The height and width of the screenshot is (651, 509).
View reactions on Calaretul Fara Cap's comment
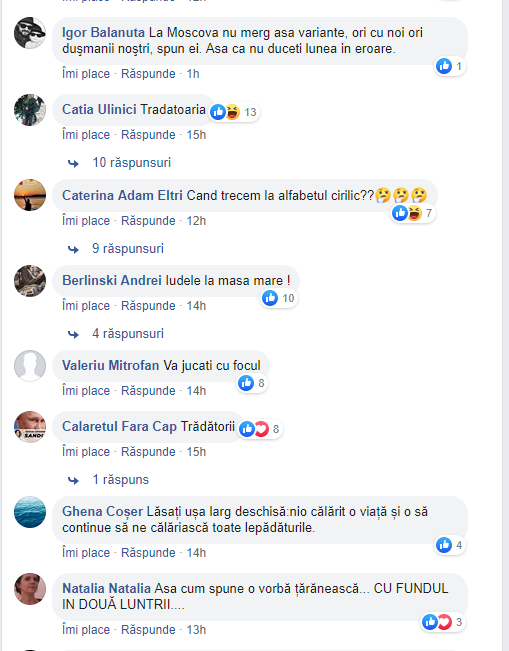tap(260, 429)
